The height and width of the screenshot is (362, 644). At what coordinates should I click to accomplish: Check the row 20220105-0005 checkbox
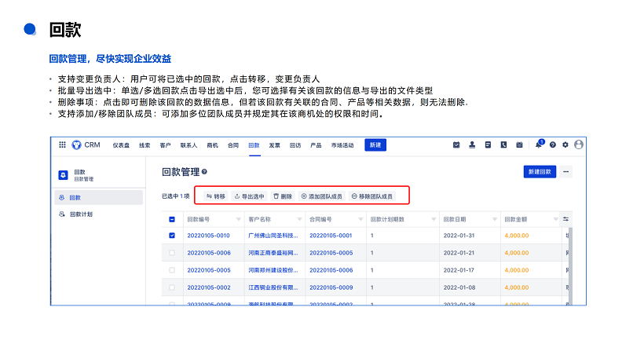click(172, 270)
